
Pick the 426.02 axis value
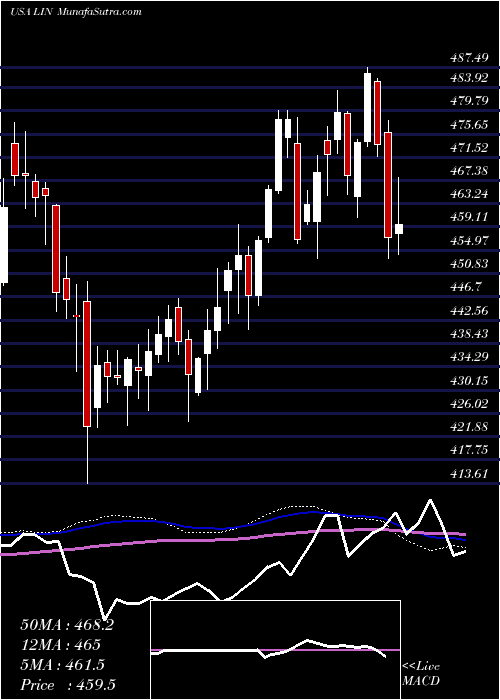pos(469,404)
